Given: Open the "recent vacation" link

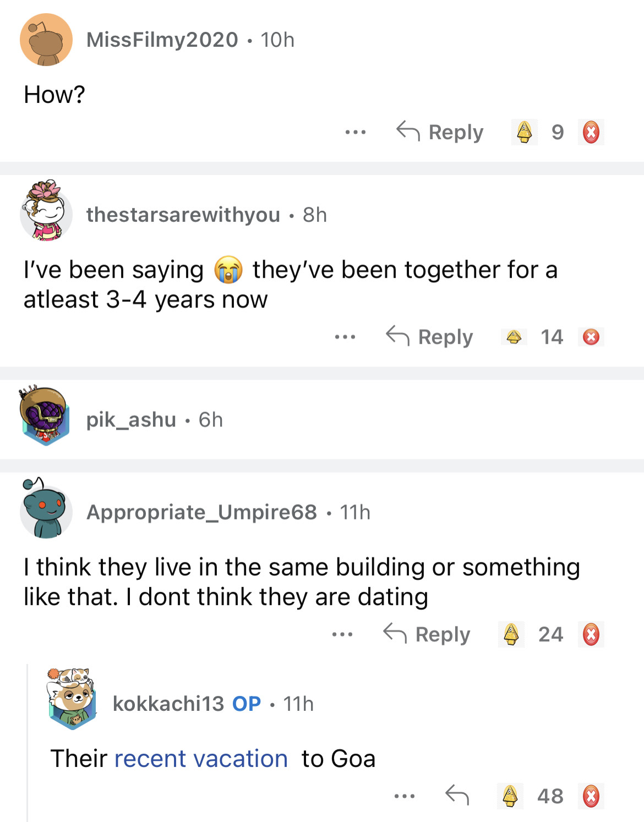Looking at the screenshot, I should click(x=201, y=759).
